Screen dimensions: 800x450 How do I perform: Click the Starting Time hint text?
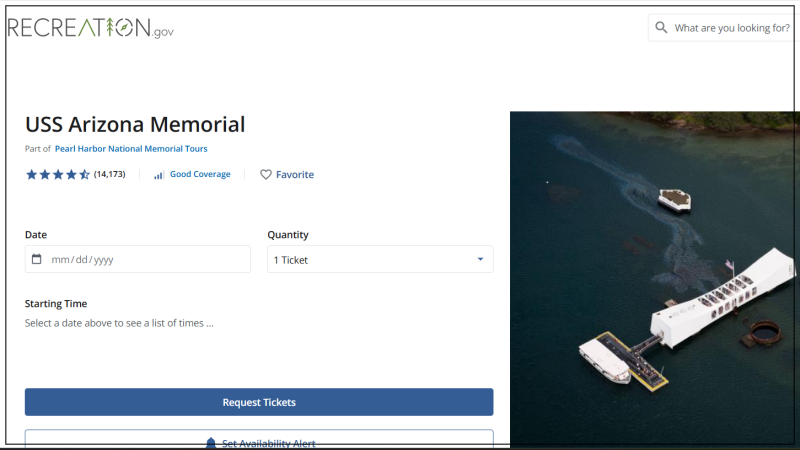tap(119, 323)
